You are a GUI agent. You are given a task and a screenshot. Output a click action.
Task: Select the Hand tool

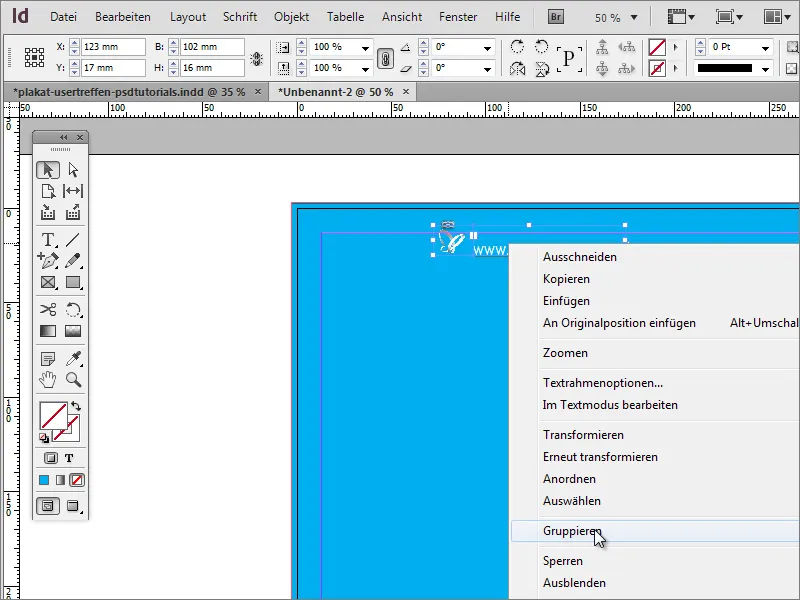(x=48, y=380)
